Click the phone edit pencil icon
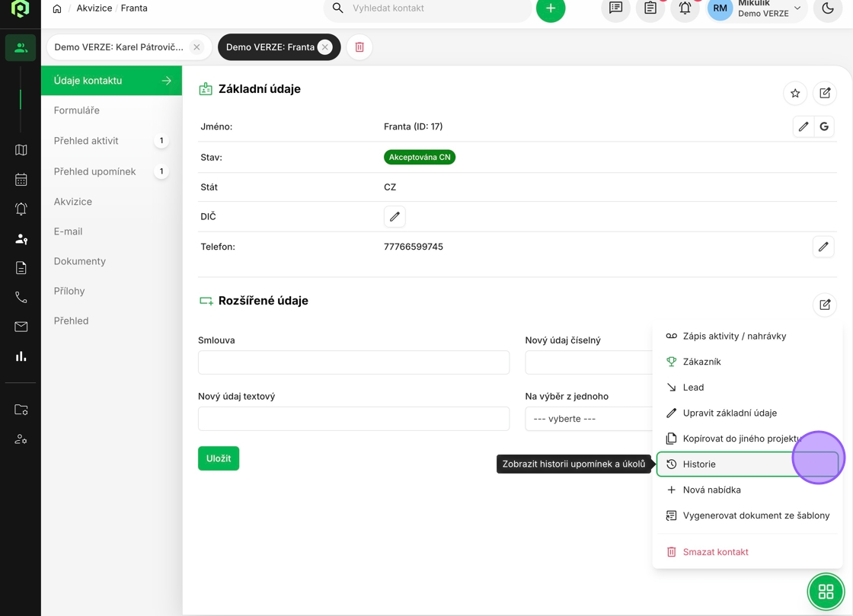 click(823, 247)
